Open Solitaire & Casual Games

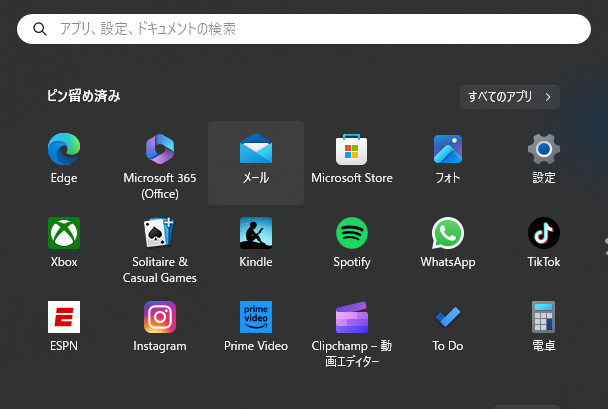tap(160, 233)
